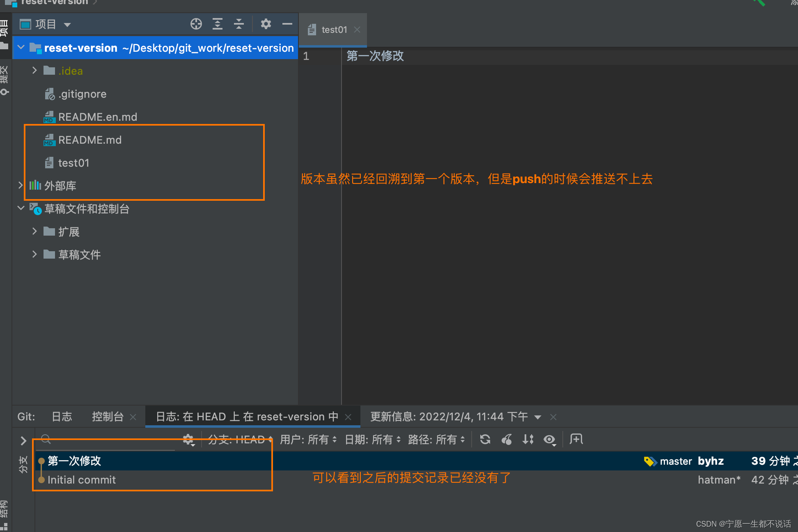The width and height of the screenshot is (798, 532).
Task: Click the sort/IntelliSort icon in Git log toolbar
Action: pyautogui.click(x=528, y=439)
